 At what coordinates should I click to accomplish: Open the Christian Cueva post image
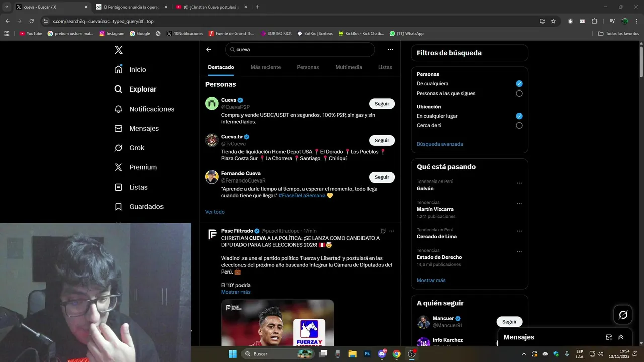278,323
